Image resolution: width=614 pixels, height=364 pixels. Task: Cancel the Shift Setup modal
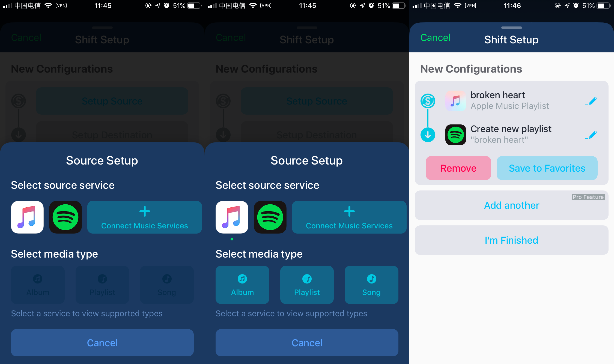[x=435, y=38]
